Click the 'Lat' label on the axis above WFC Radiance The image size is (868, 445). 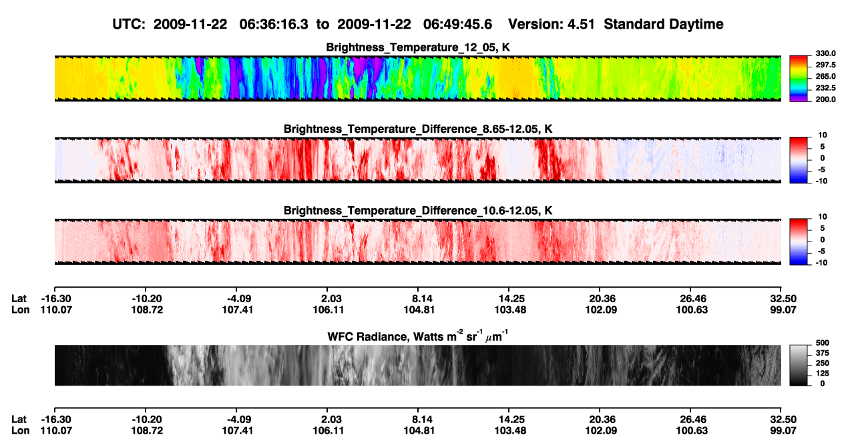19,299
